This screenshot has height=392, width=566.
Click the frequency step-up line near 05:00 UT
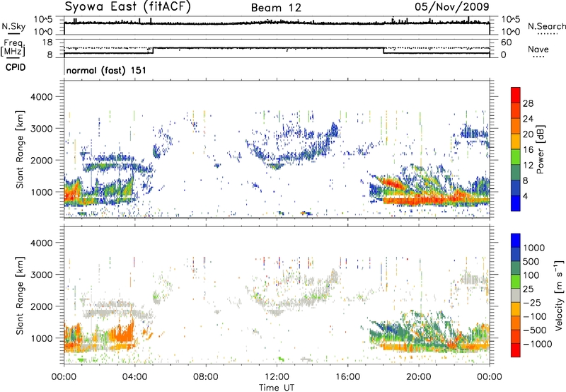tap(153, 50)
